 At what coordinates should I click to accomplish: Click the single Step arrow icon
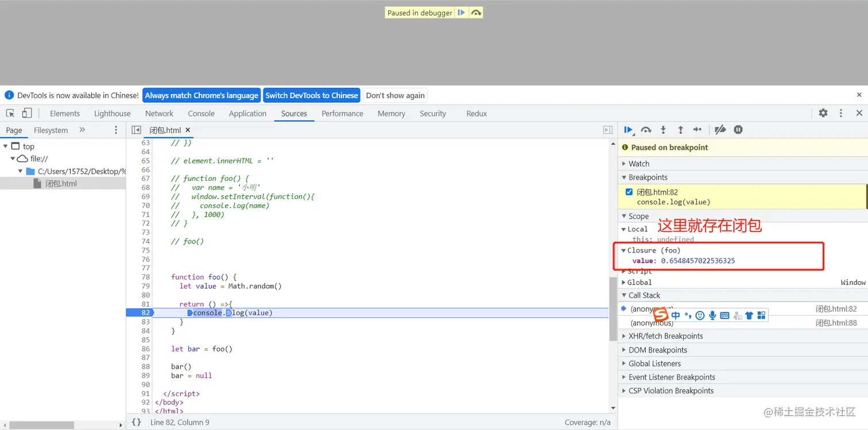click(x=697, y=130)
